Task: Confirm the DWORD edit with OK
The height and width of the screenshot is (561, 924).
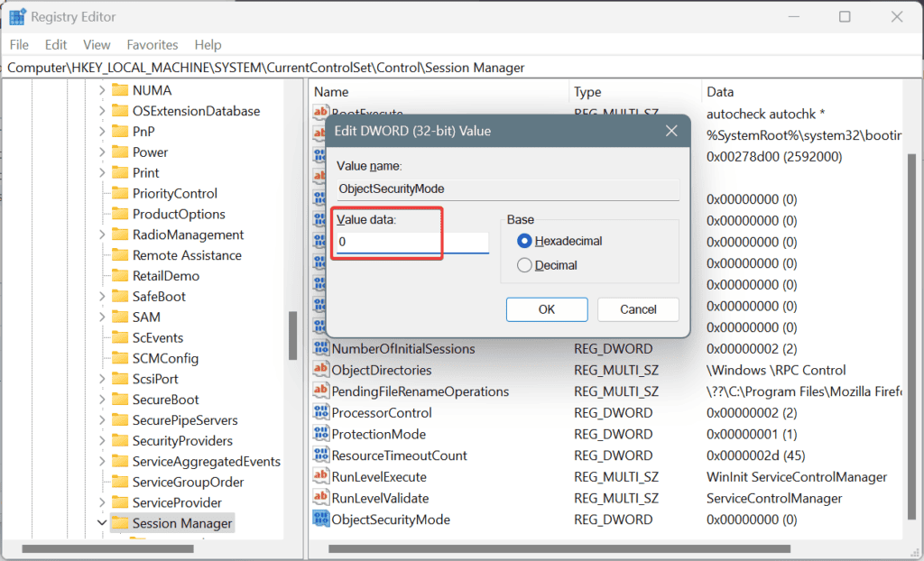Action: click(547, 309)
